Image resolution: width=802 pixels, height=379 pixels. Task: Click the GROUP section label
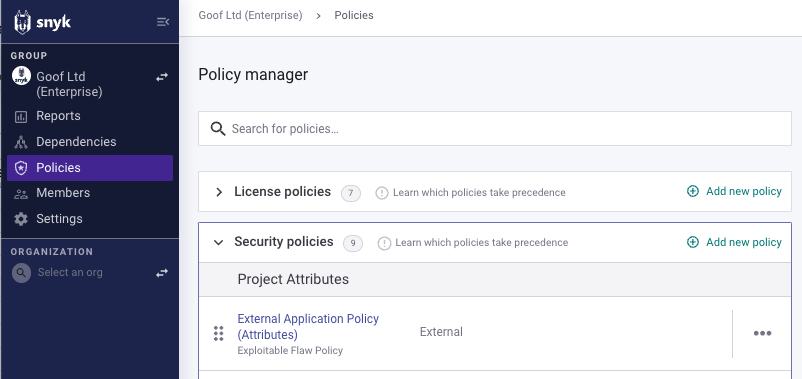(29, 55)
